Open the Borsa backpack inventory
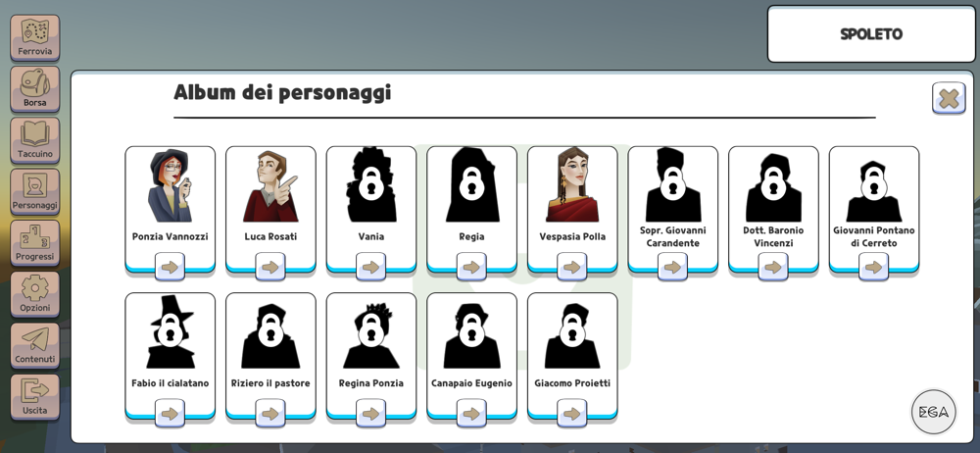Image resolution: width=980 pixels, height=453 pixels. [x=35, y=89]
